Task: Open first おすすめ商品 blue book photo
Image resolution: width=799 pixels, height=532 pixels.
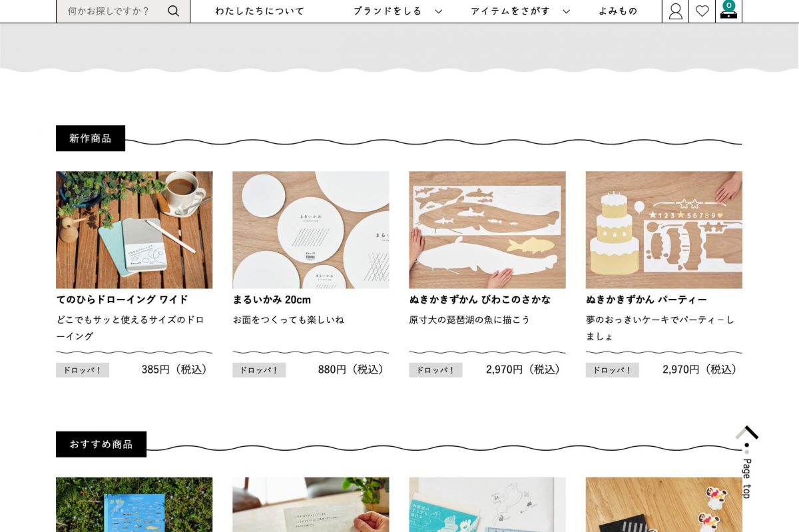Action: point(134,505)
